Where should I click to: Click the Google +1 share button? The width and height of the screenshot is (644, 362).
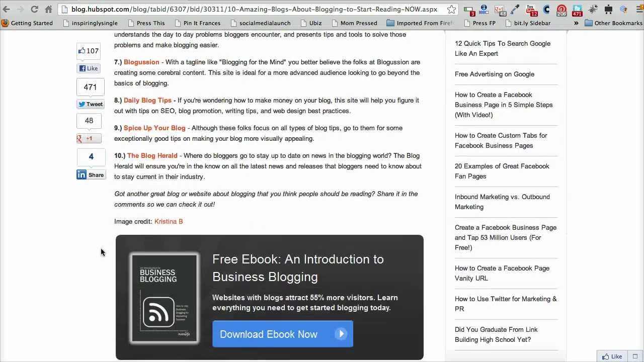(89, 138)
